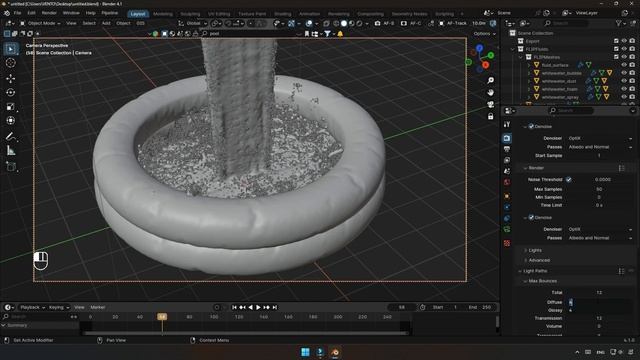Toggle camera view icon in viewport
This screenshot has height=360, width=640.
click(491, 104)
